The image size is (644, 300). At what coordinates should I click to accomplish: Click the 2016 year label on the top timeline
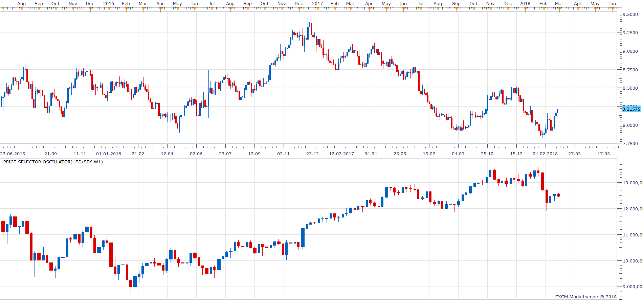(109, 4)
